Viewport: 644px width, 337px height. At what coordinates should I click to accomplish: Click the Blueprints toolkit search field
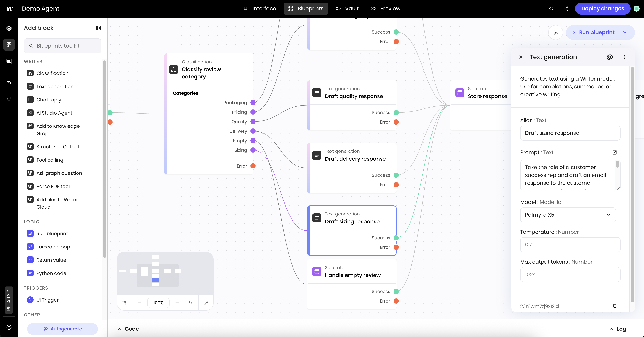click(62, 46)
